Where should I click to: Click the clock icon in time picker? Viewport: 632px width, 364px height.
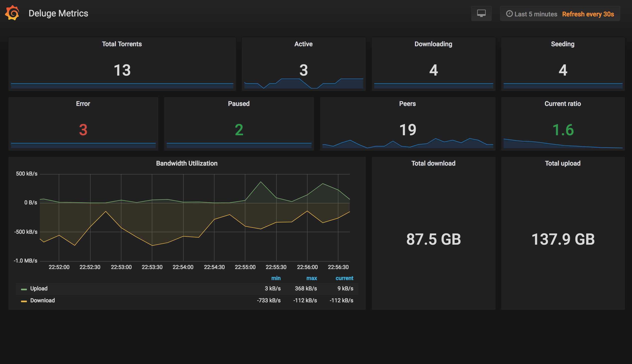[509, 14]
